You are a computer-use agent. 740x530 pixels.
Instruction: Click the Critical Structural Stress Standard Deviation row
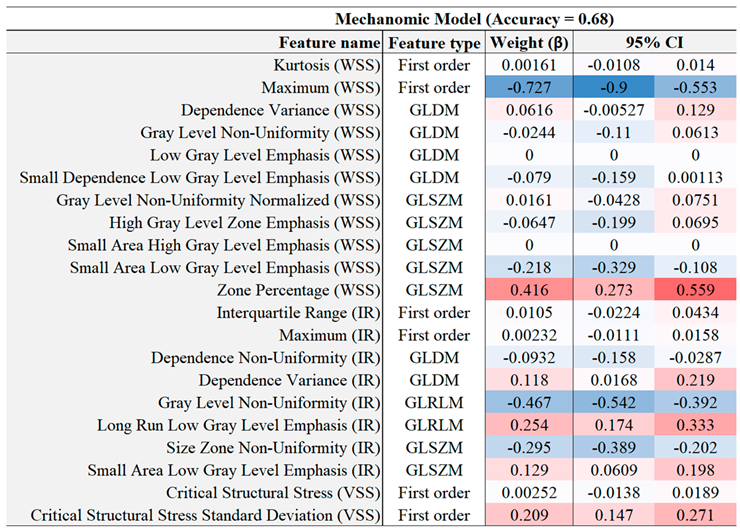click(x=206, y=515)
